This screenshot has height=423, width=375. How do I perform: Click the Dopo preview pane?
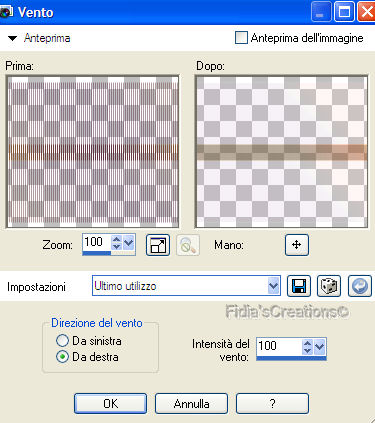pyautogui.click(x=282, y=152)
